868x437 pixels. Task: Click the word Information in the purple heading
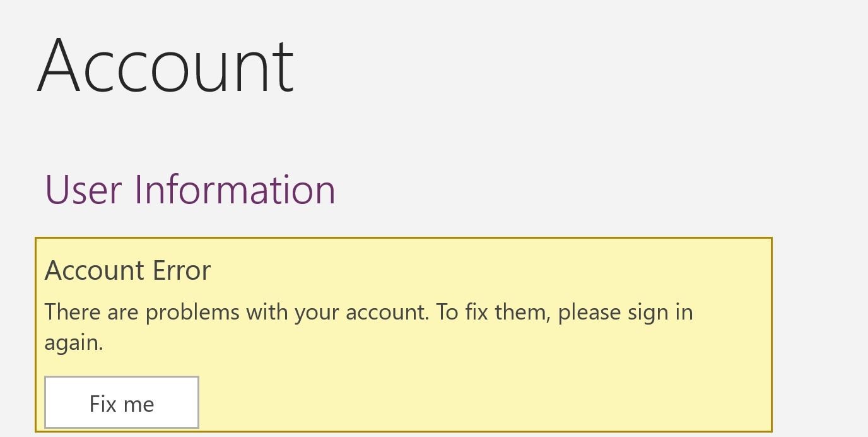[x=235, y=189]
